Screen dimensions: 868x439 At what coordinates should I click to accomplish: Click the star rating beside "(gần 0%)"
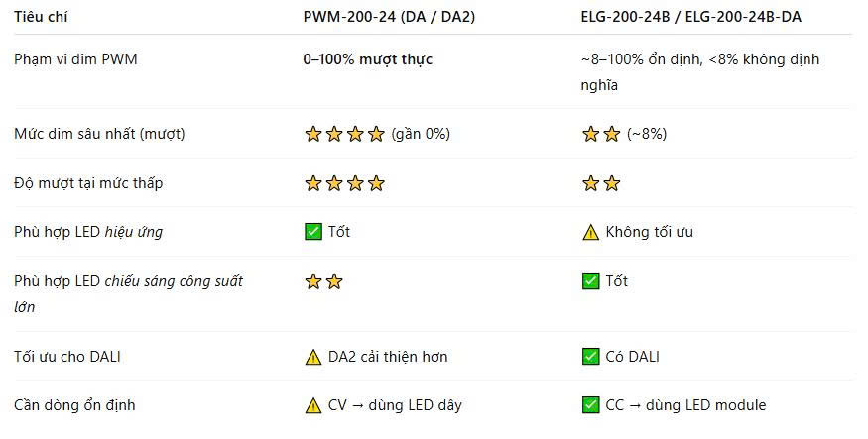point(344,134)
